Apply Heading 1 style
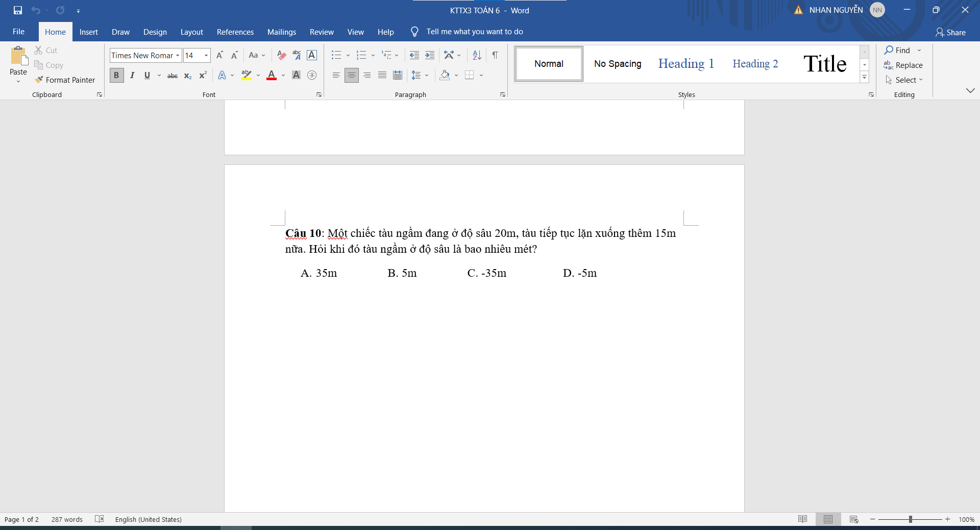The image size is (980, 530). click(686, 63)
